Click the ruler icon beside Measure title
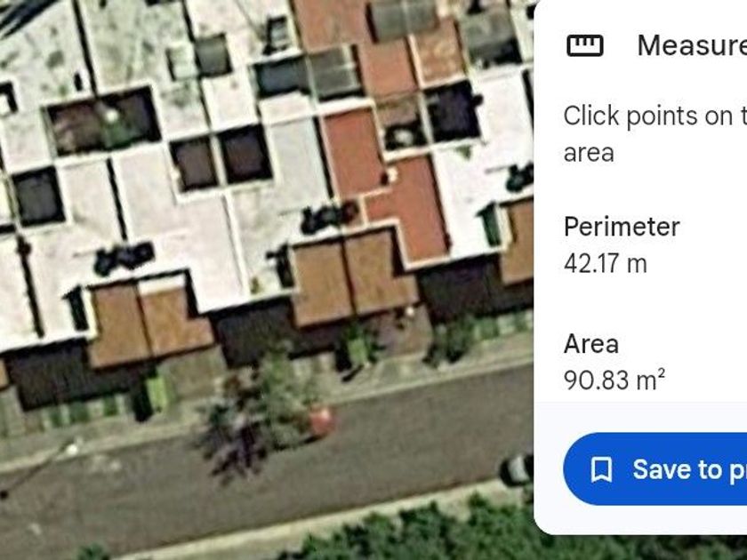 [584, 45]
